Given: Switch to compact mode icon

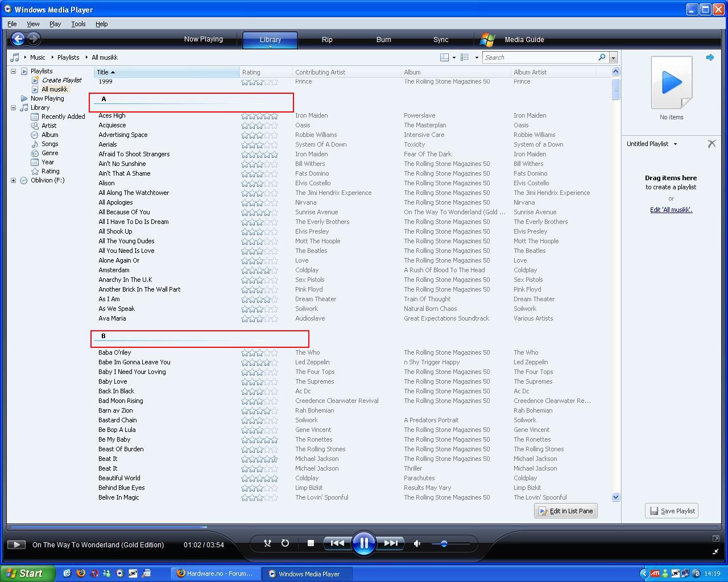Looking at the screenshot, I should click(x=715, y=551).
